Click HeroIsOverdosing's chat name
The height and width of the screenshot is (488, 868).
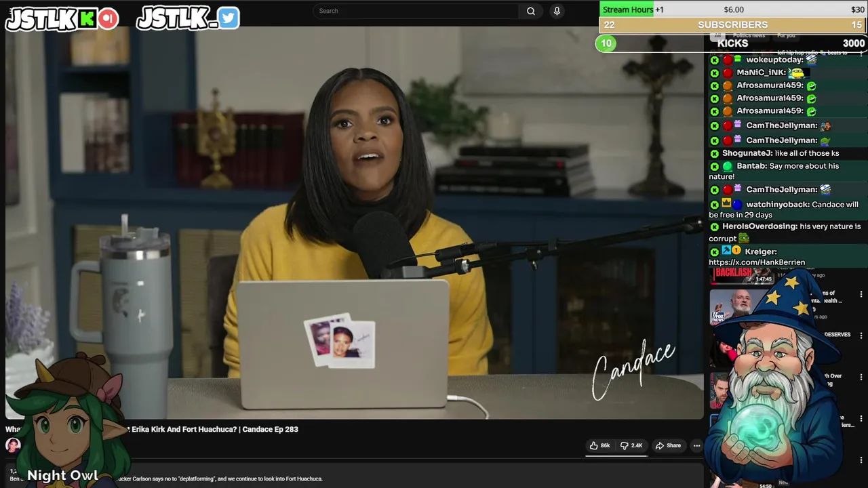click(x=759, y=226)
